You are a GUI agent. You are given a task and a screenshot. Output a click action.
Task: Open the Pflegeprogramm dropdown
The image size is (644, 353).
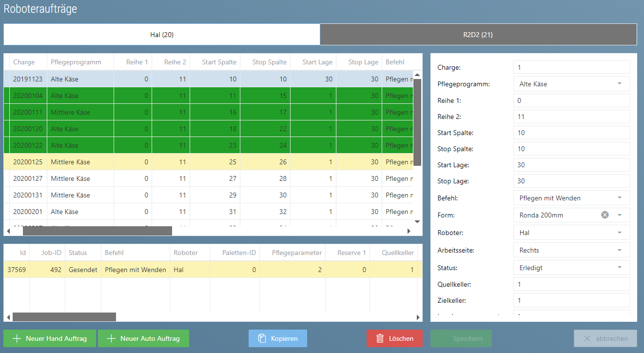click(x=572, y=84)
